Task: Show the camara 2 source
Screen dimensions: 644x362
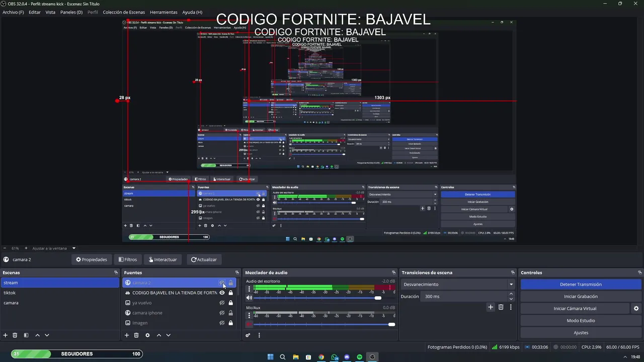Action: pos(222,283)
